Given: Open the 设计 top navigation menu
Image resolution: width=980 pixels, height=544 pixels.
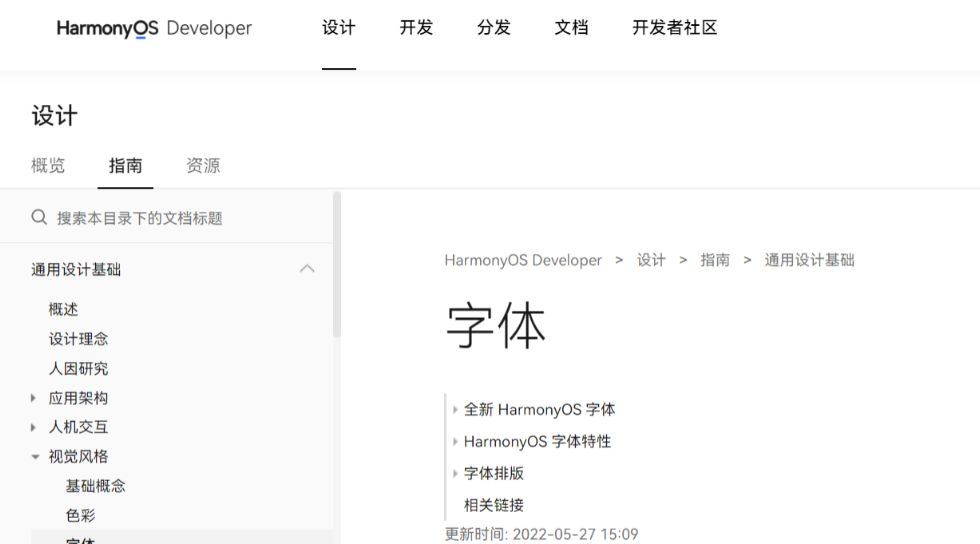Looking at the screenshot, I should pos(339,28).
